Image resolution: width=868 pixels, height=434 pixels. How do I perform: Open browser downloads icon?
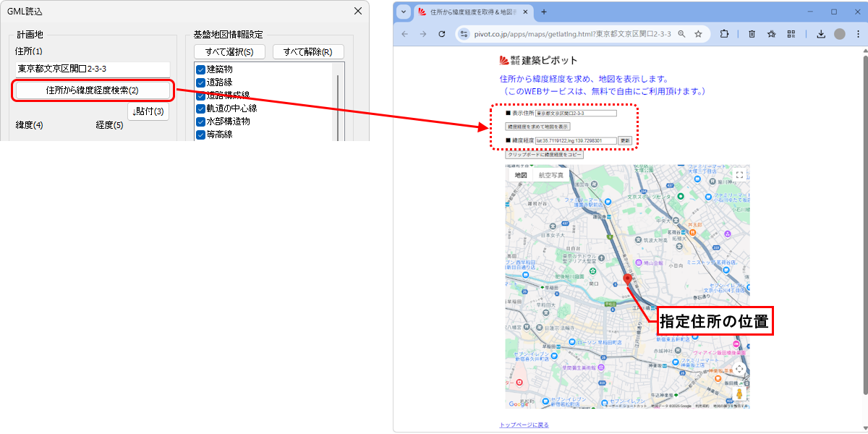click(821, 34)
